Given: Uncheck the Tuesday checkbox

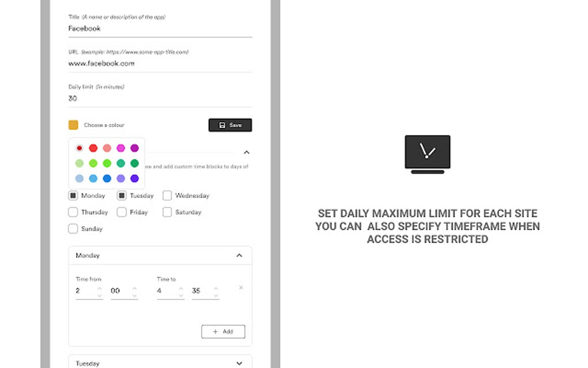Looking at the screenshot, I should (121, 196).
